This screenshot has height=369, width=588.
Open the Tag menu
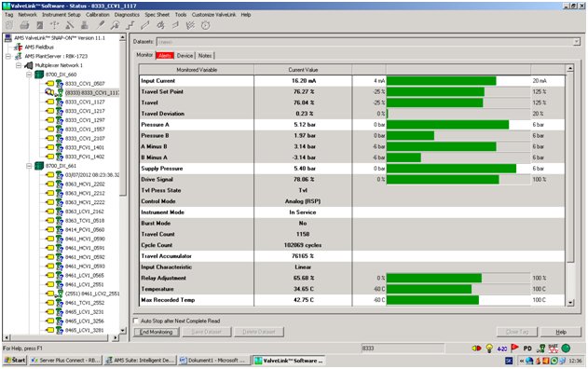pos(8,15)
